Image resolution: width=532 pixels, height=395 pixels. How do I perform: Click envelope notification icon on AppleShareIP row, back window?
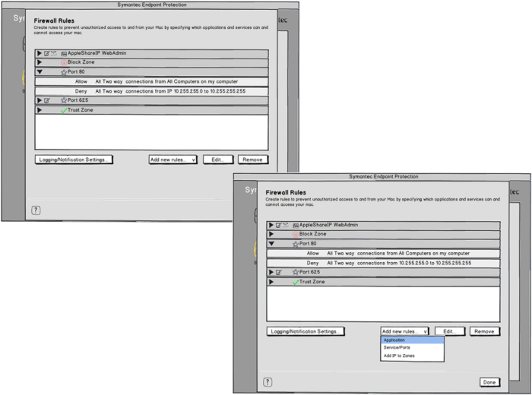point(54,53)
